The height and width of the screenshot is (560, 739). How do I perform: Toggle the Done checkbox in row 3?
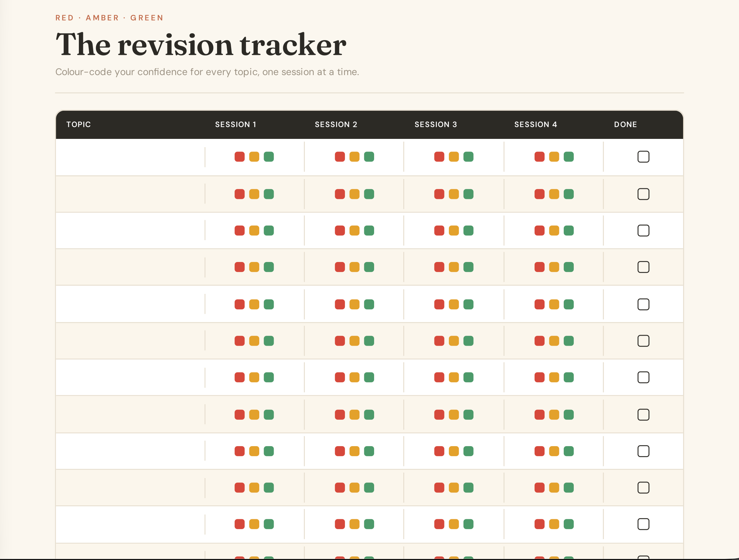[x=643, y=230]
